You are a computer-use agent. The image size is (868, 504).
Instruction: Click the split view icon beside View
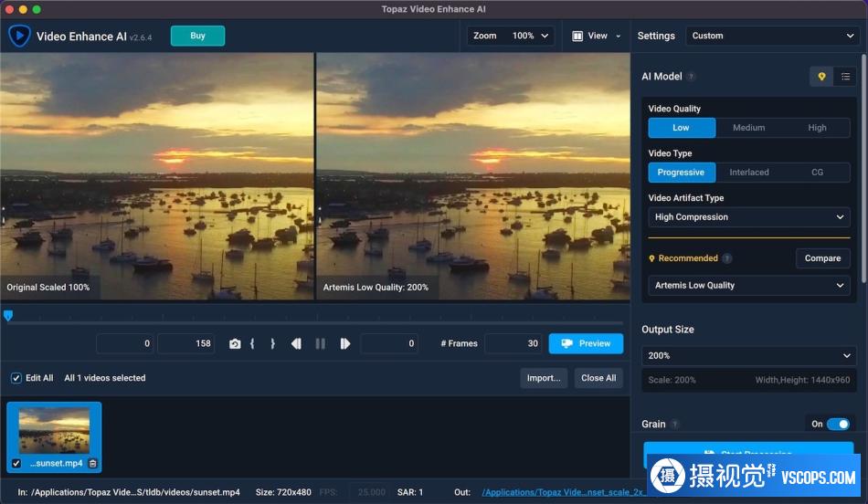point(577,36)
